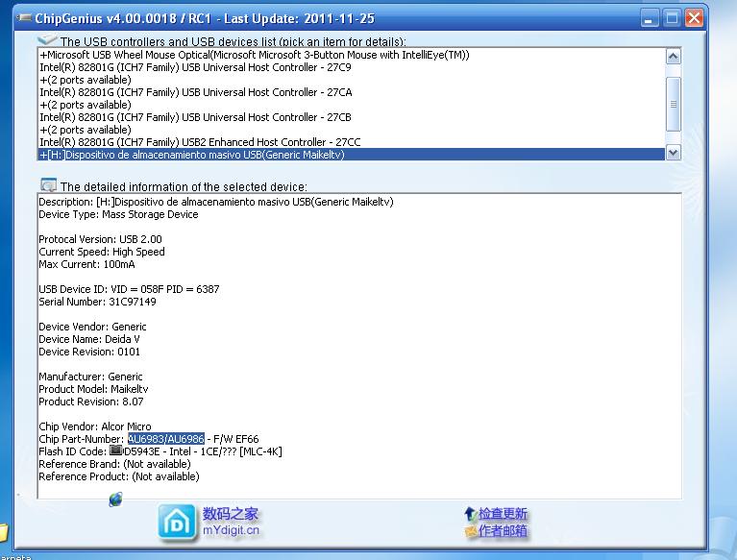Maximize the ChipGenius window

point(672,18)
